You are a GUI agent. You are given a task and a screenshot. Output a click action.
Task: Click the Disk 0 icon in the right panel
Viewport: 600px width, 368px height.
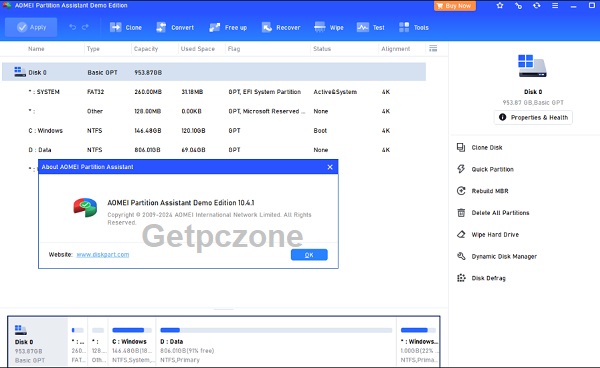532,65
